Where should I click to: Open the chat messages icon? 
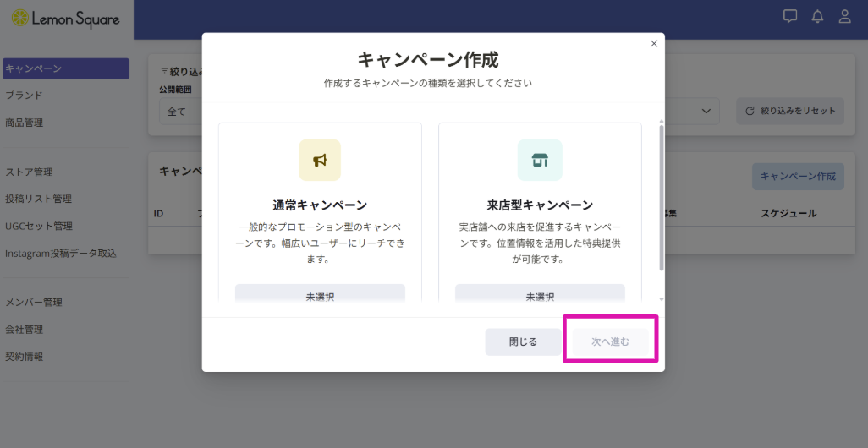(790, 16)
